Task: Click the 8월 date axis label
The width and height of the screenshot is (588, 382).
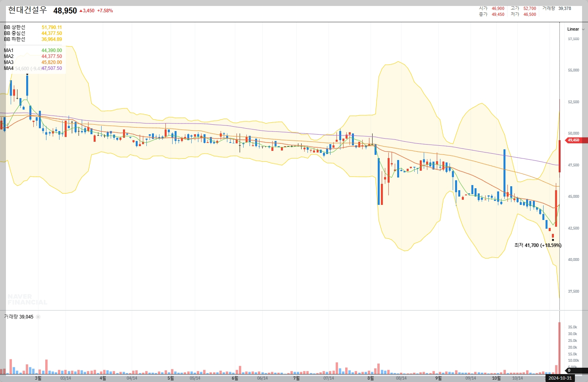Action: click(371, 378)
